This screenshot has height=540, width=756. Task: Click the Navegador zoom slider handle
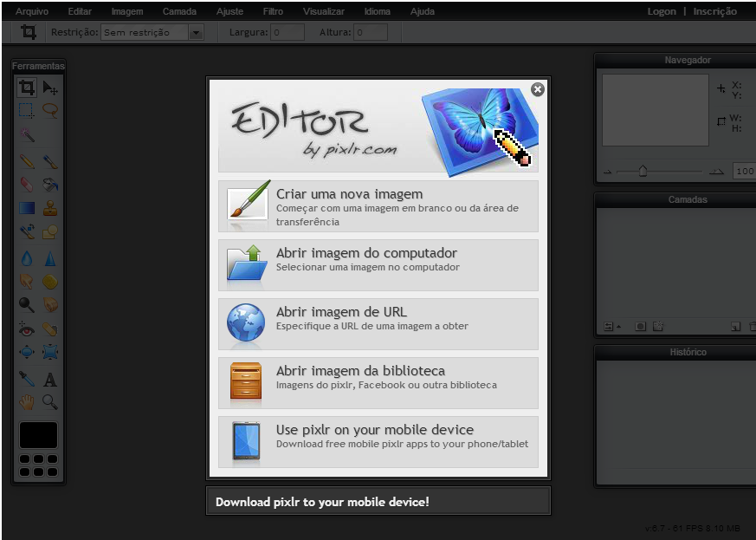643,171
